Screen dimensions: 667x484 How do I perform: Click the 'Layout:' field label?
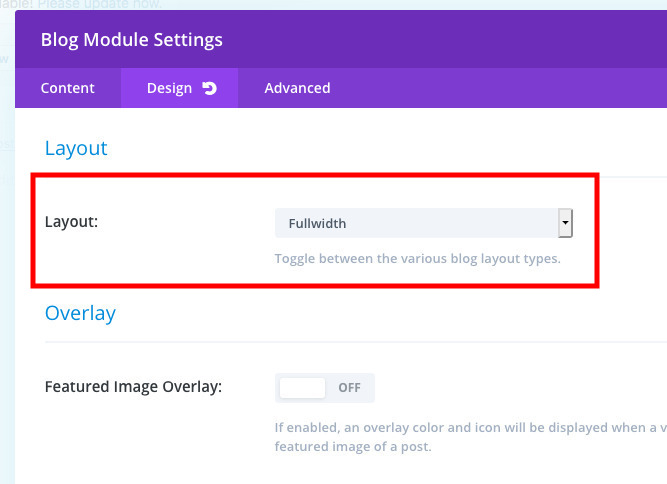pos(71,222)
